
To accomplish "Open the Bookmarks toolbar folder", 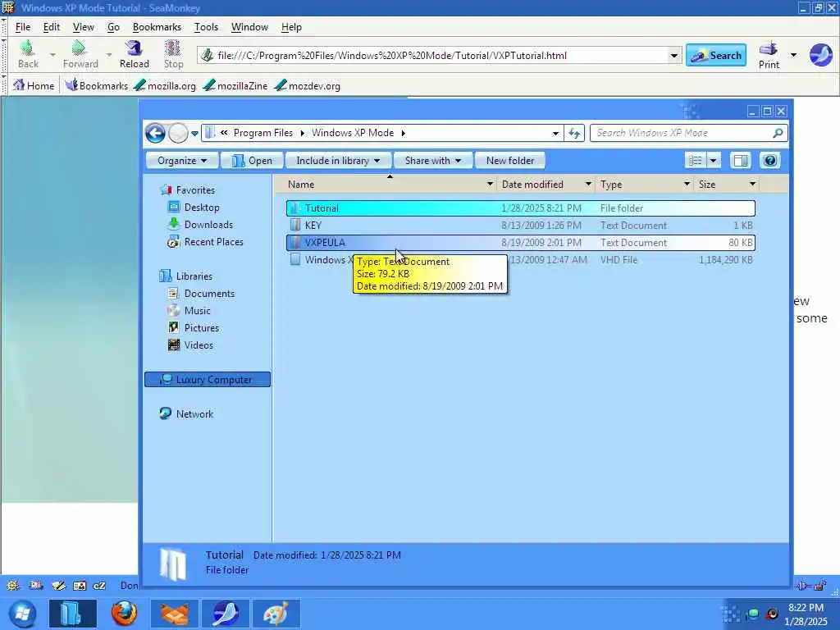I will click(x=97, y=85).
